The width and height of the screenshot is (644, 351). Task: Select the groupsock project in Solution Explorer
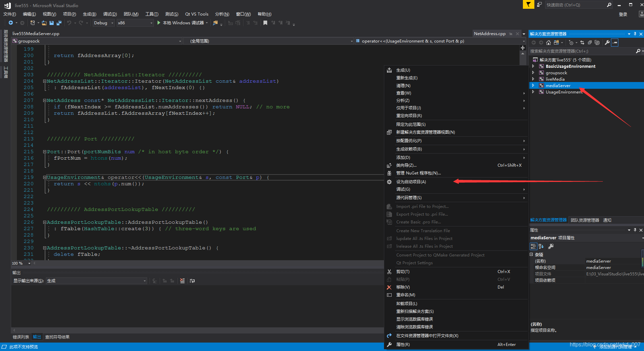tap(557, 73)
